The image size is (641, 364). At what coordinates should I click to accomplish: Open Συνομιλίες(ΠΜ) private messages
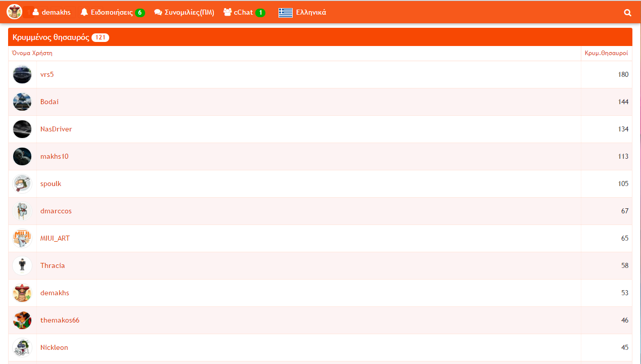point(184,13)
